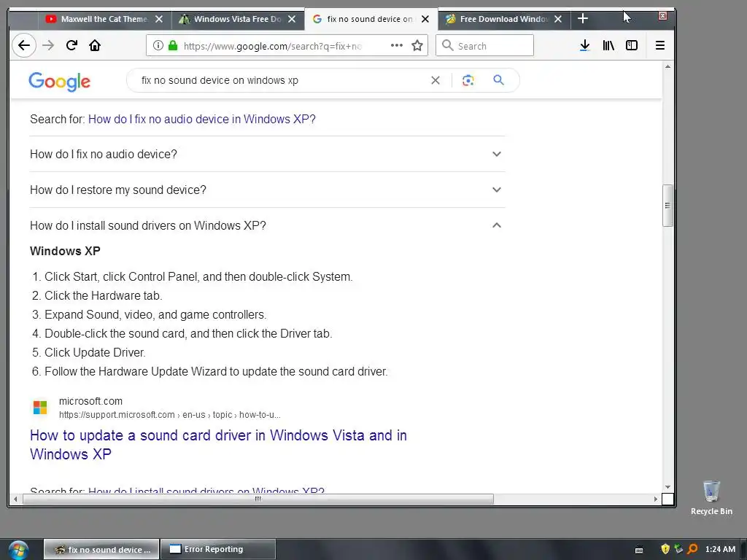
Task: Show site information icon in address bar
Action: click(x=158, y=45)
